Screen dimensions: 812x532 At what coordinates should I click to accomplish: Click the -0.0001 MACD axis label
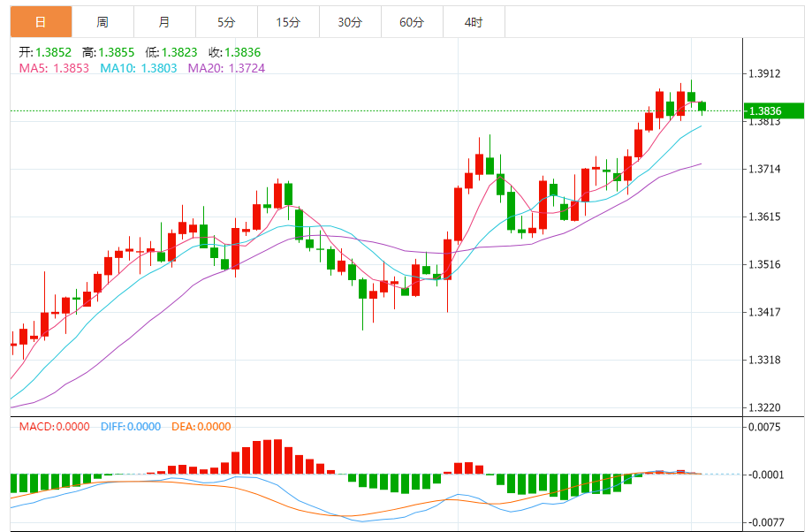[x=764, y=475]
